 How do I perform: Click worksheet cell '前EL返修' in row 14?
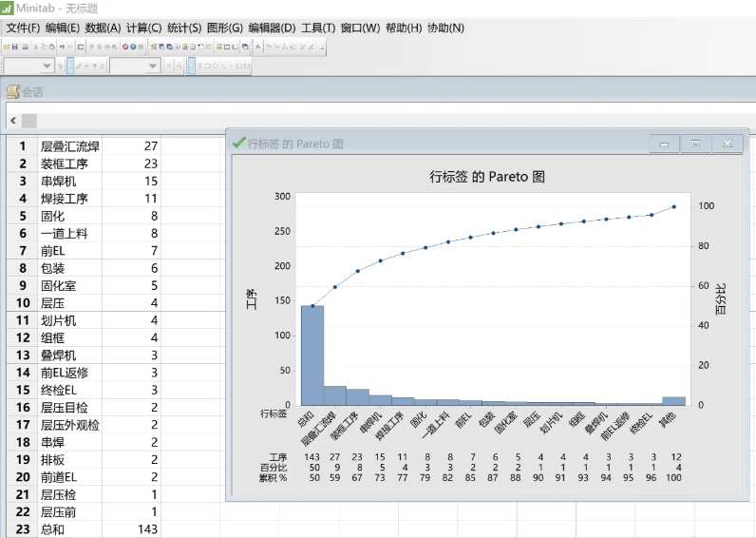coord(70,373)
